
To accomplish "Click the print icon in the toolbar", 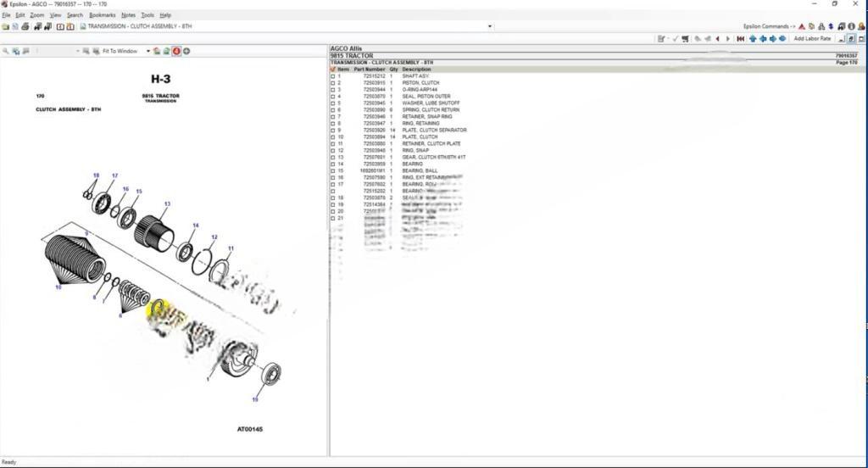I will pyautogui.click(x=25, y=26).
